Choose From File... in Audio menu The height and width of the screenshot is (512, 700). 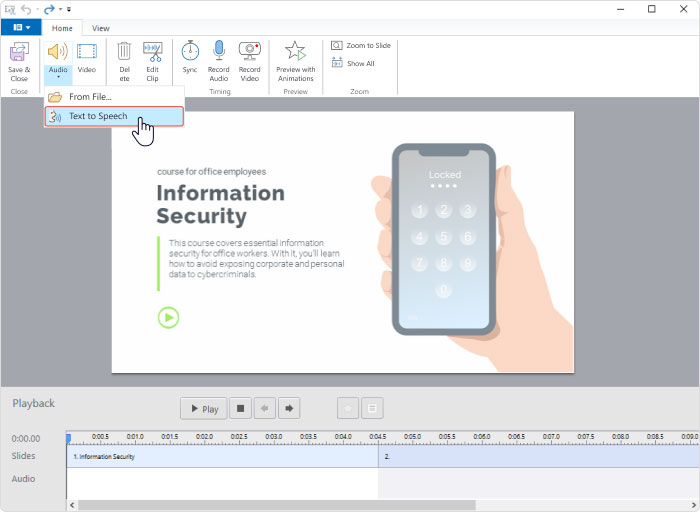[x=90, y=97]
